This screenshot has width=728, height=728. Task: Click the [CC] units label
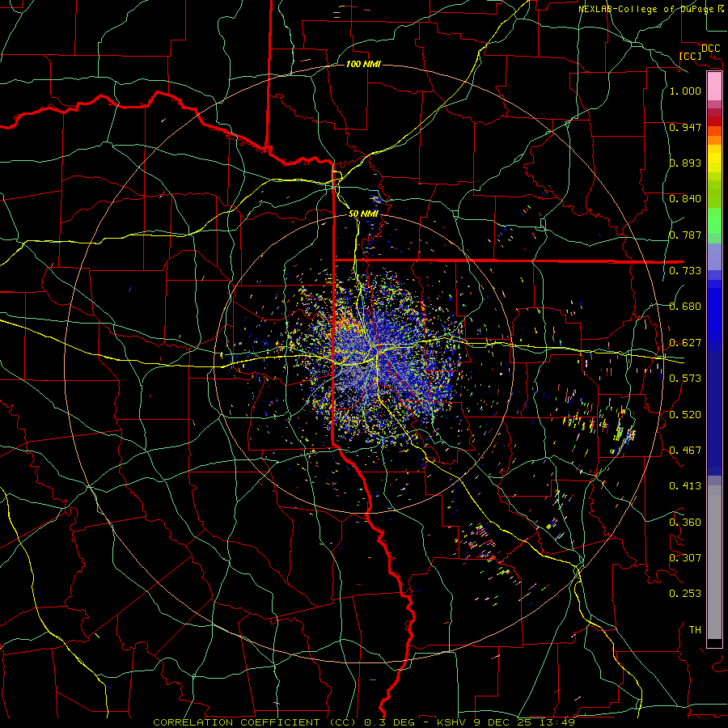(x=690, y=56)
